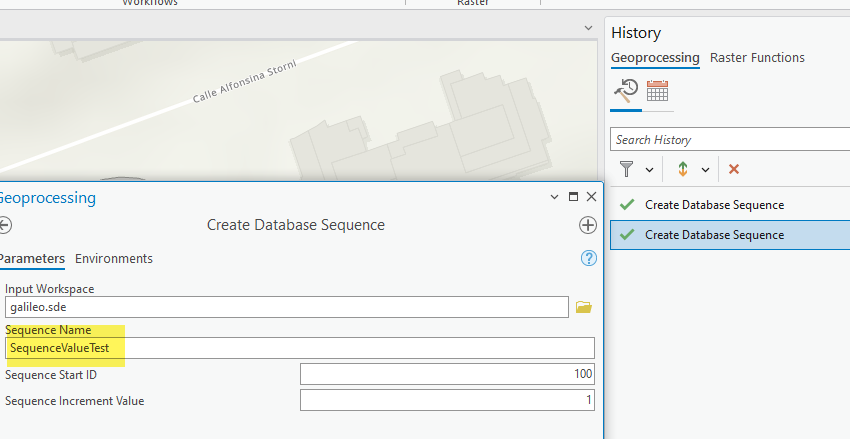Open map view dropdown chevron above History
This screenshot has height=439, width=850.
(x=588, y=28)
